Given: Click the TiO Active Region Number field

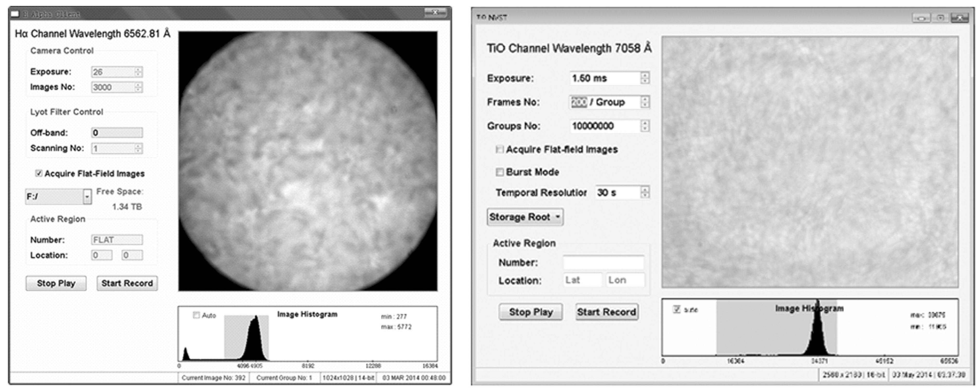Looking at the screenshot, I should coord(603,263).
